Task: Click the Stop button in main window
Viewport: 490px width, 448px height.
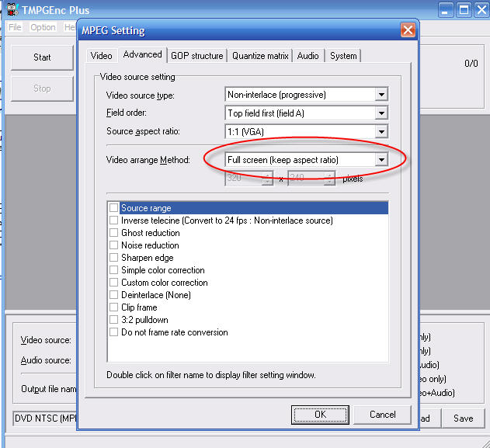Action: (42, 89)
